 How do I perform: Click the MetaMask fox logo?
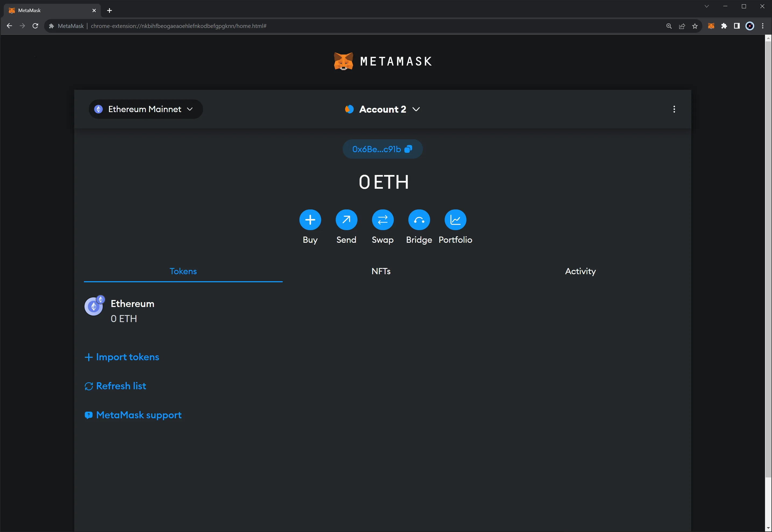click(343, 61)
